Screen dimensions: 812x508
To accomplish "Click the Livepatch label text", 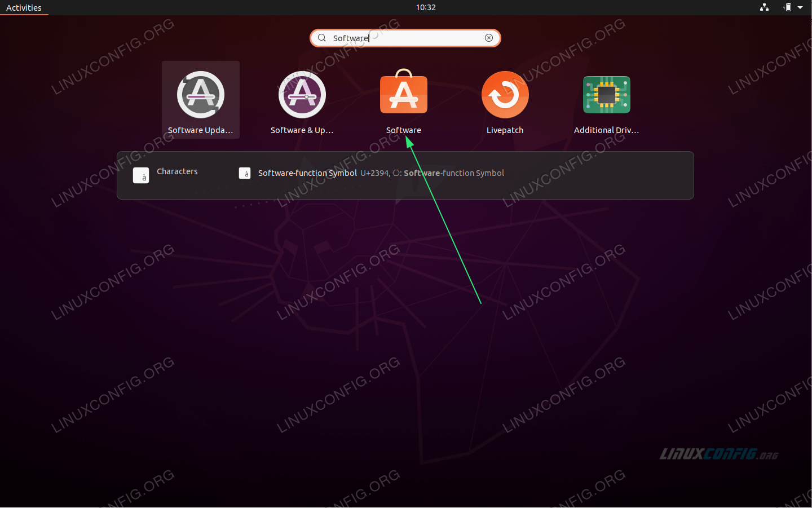I will 505,130.
